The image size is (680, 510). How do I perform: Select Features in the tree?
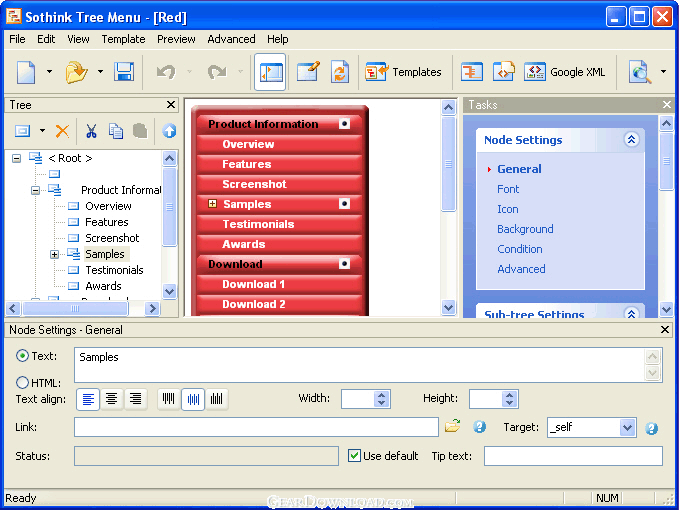[x=107, y=222]
